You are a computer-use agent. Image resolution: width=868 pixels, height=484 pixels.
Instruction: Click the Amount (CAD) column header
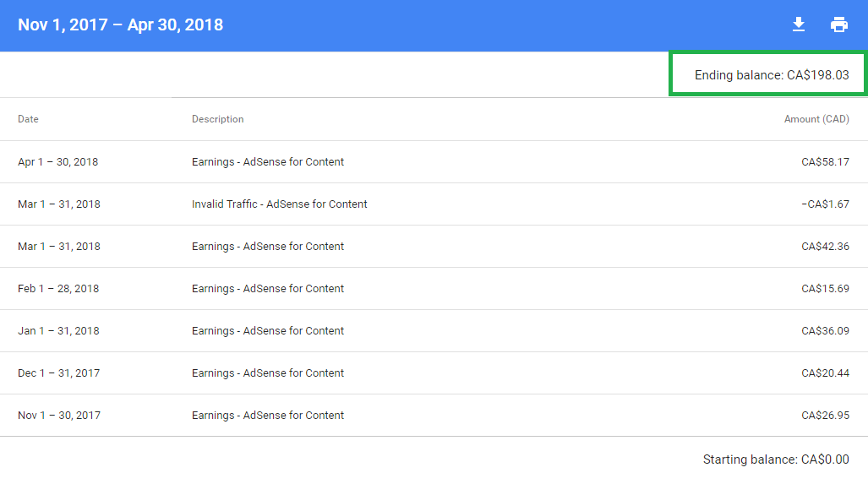816,119
